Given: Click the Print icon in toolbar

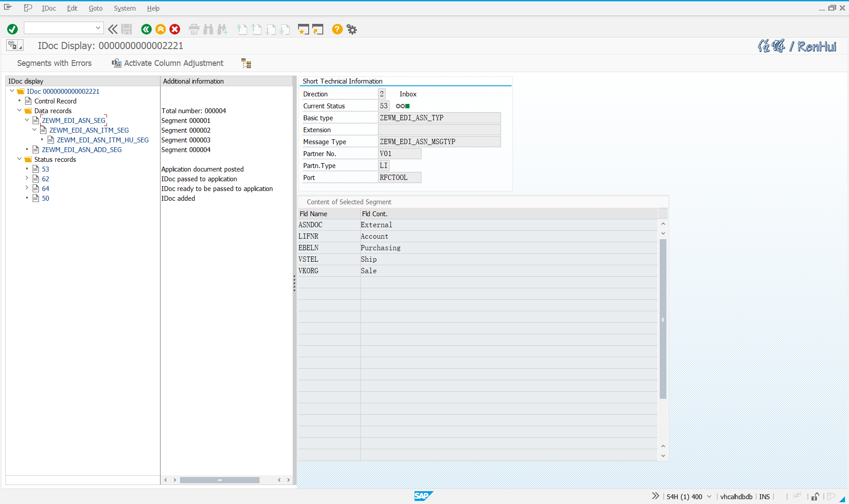Looking at the screenshot, I should point(194,29).
